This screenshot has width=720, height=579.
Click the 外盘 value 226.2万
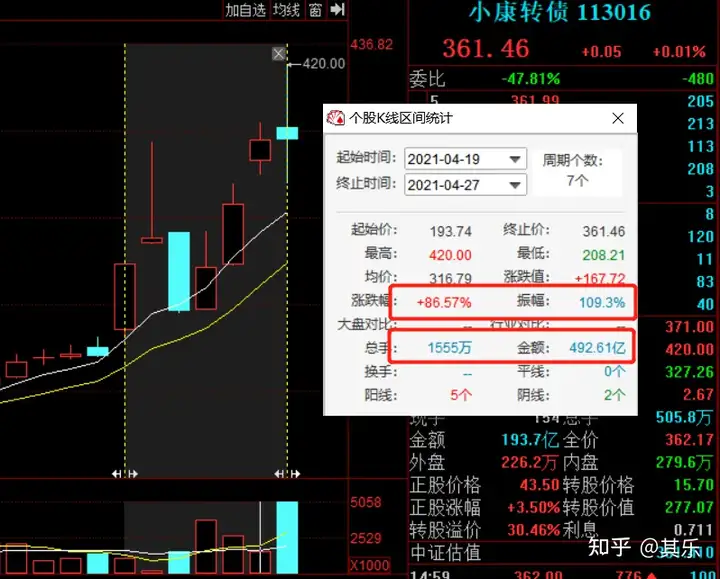[530, 462]
